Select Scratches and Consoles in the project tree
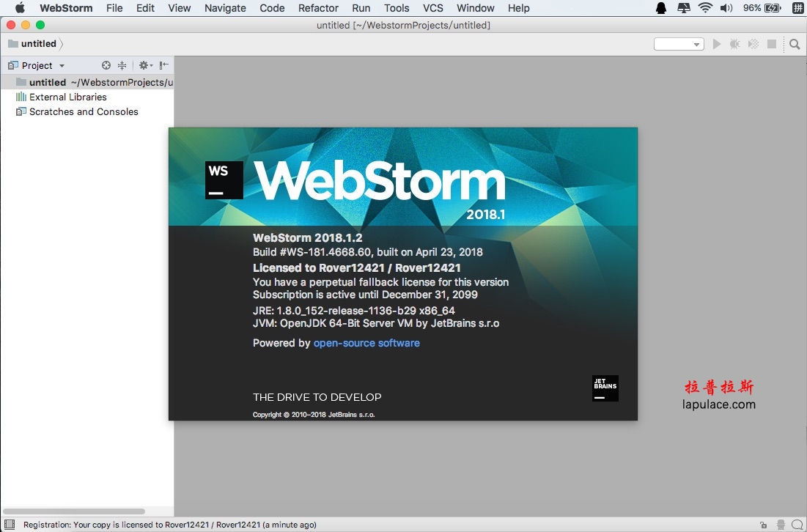807x532 pixels. pyautogui.click(x=84, y=111)
